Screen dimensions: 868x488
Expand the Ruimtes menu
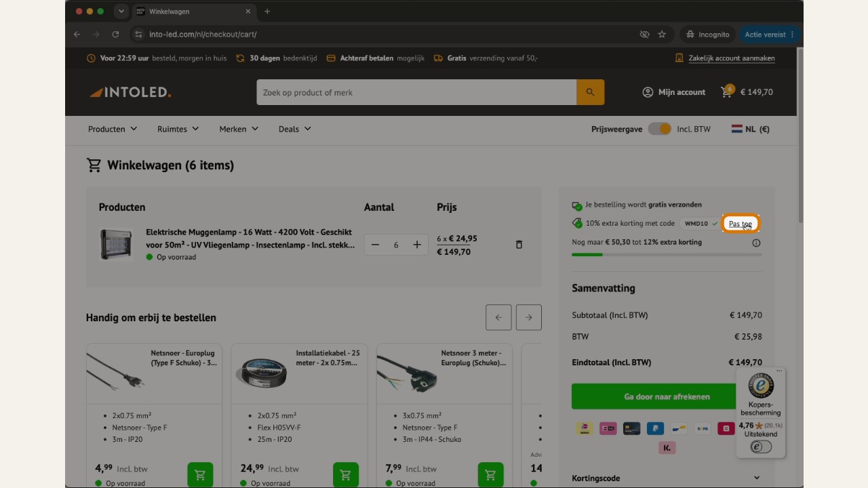coord(178,129)
